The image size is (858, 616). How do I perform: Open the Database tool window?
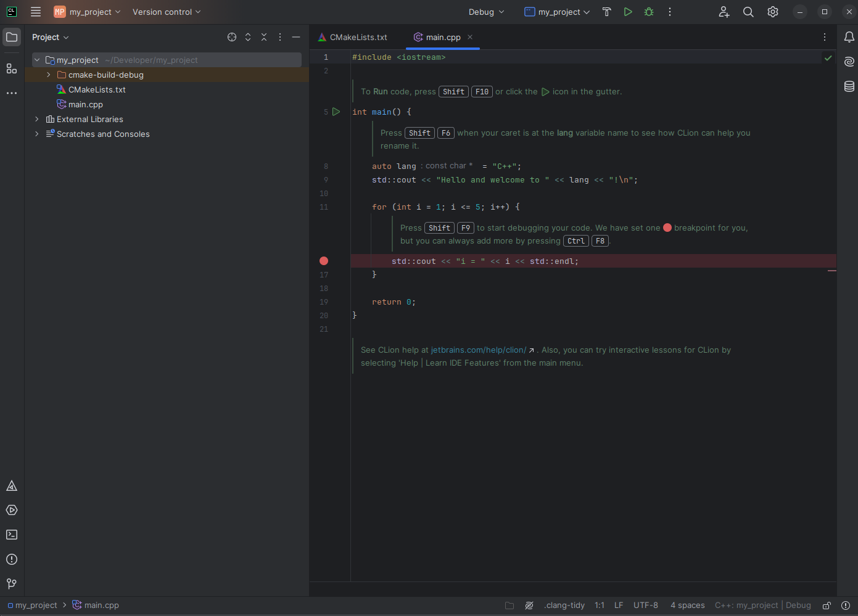[x=849, y=86]
